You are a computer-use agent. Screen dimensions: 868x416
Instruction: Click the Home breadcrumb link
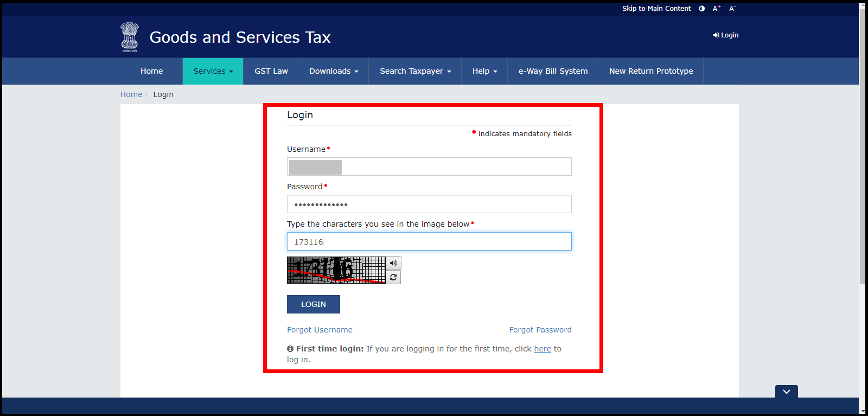131,94
